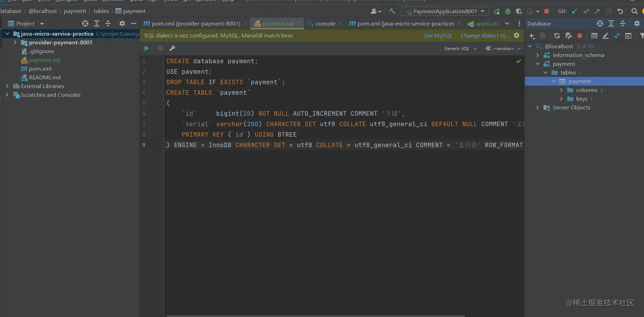Open Search Everywhere magnifier icon

pyautogui.click(x=635, y=12)
